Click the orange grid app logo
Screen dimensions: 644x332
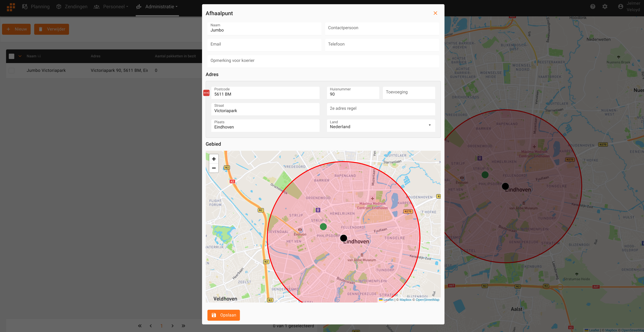click(x=11, y=7)
